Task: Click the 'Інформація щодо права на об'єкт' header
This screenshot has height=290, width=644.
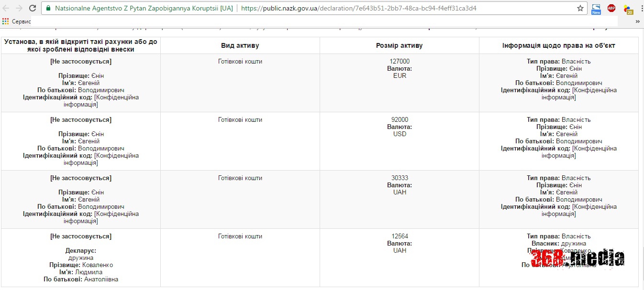Action: point(558,45)
